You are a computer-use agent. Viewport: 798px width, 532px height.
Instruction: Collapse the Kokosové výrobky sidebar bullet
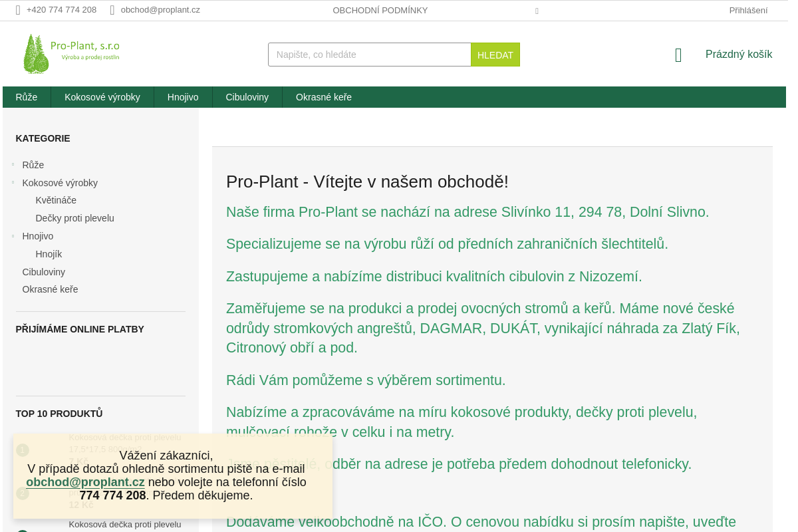pyautogui.click(x=13, y=182)
